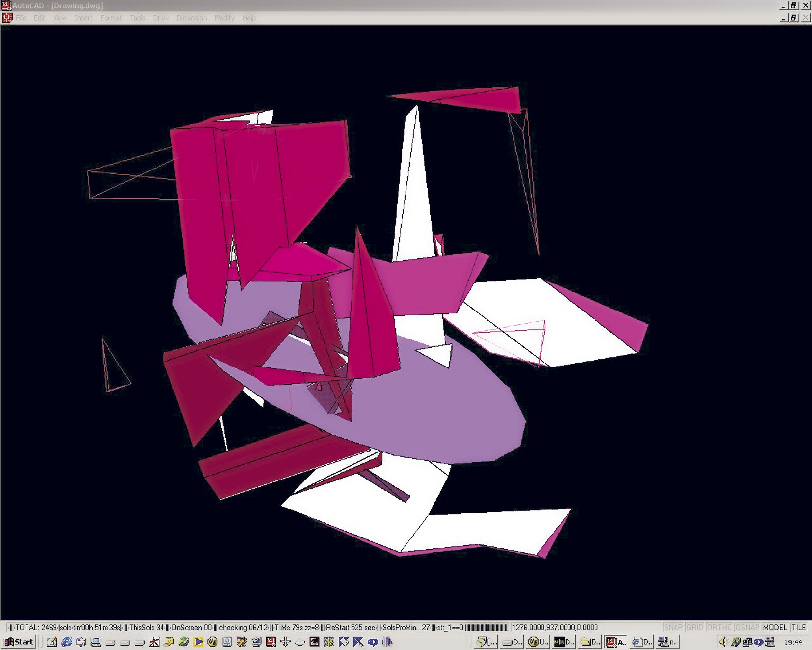812x650 pixels.
Task: Open the Format menu
Action: [x=110, y=18]
